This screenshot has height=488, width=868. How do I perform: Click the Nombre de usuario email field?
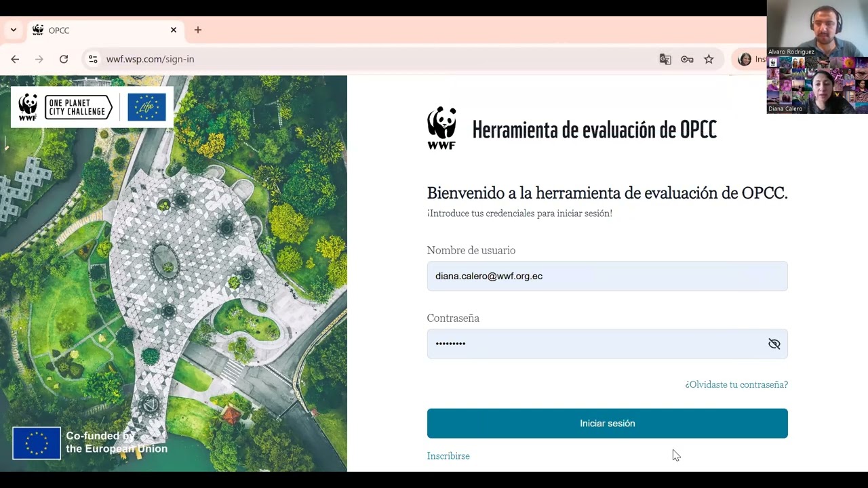(607, 276)
